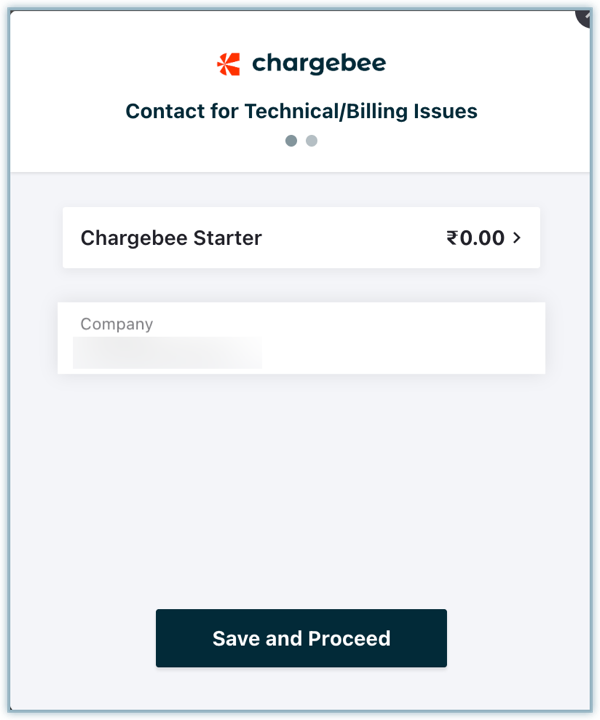600x720 pixels.
Task: Click the orange Chargebee logo icon
Action: coord(228,64)
